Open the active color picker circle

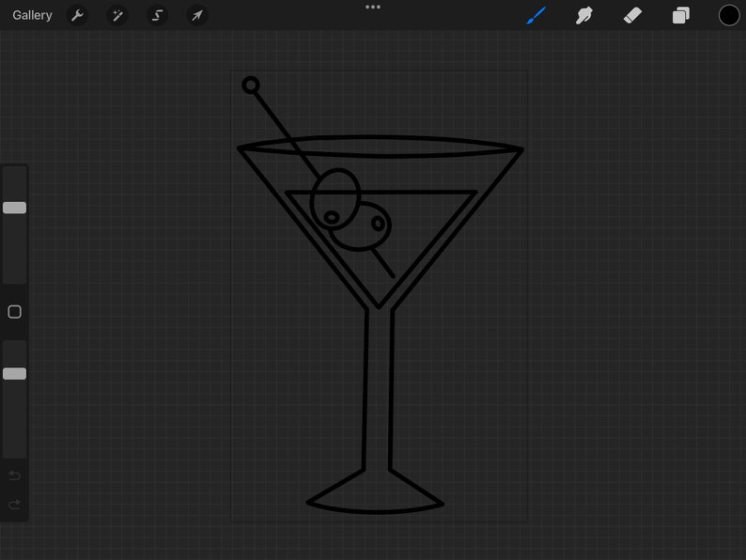729,15
